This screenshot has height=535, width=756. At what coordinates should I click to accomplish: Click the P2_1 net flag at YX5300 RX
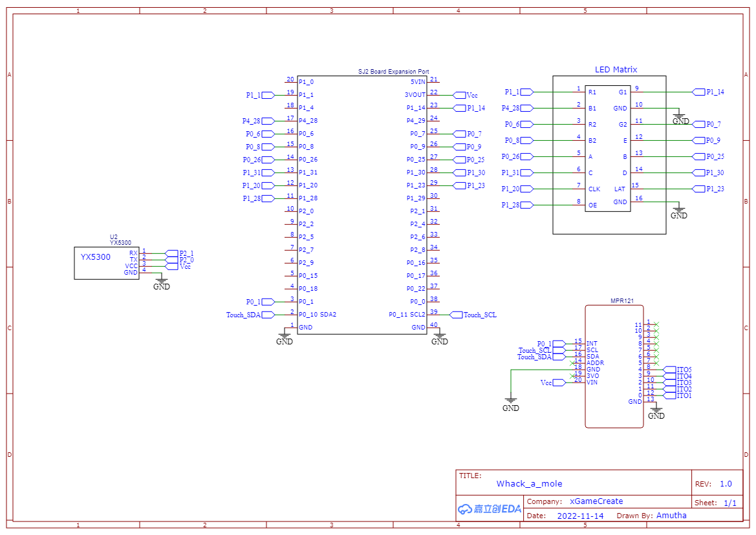pos(179,253)
